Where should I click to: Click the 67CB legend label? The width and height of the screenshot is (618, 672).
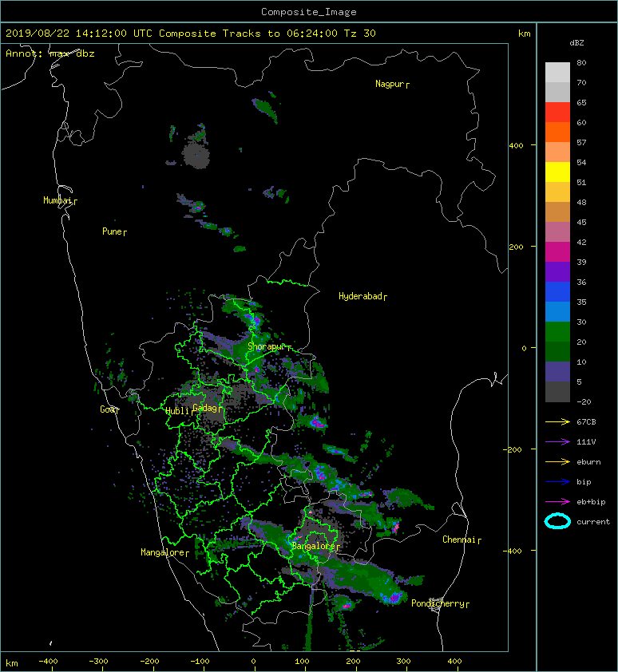pos(586,421)
